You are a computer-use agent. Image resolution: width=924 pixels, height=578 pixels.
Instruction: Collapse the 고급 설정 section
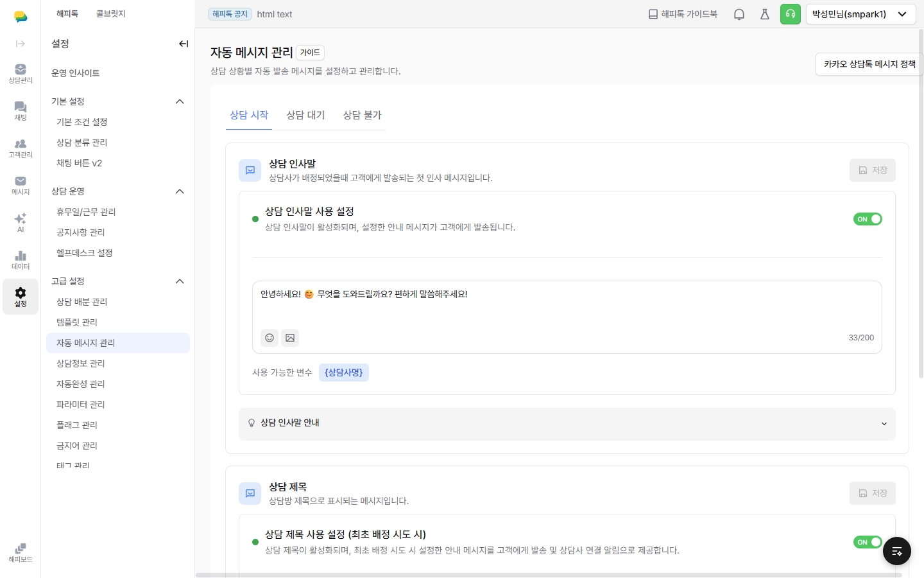pyautogui.click(x=180, y=281)
